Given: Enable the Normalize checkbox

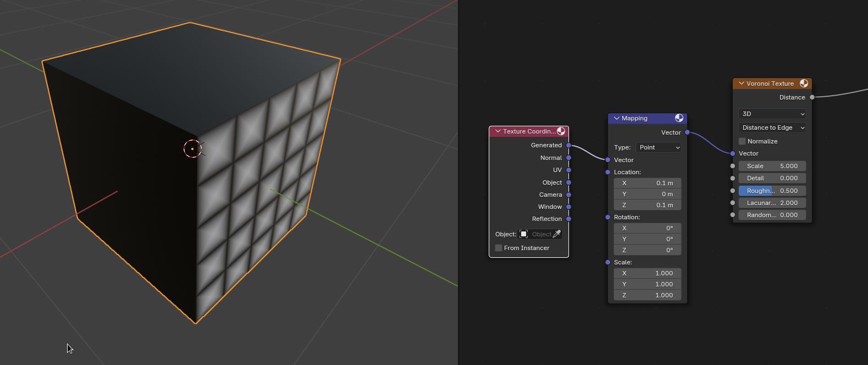Looking at the screenshot, I should click(x=742, y=141).
